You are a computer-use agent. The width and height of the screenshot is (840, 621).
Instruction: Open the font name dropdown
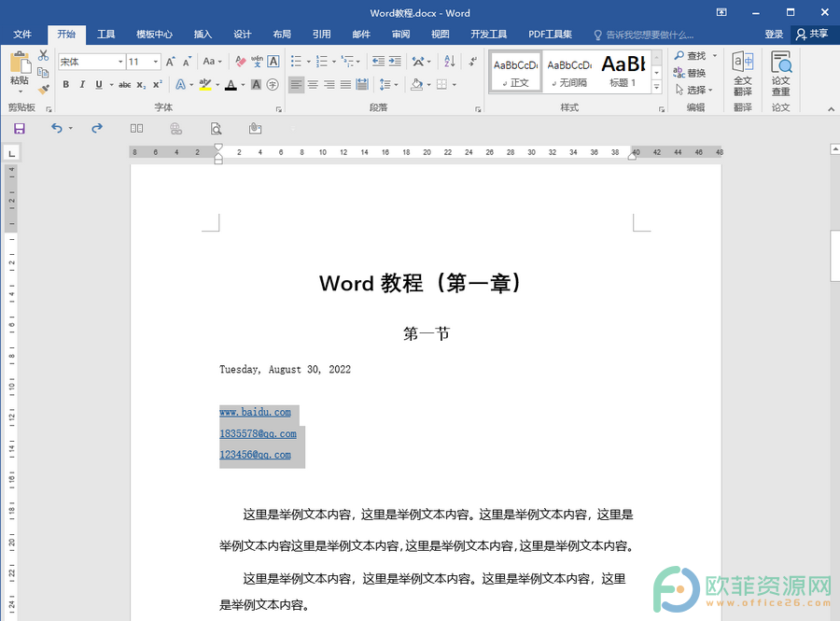(120, 63)
